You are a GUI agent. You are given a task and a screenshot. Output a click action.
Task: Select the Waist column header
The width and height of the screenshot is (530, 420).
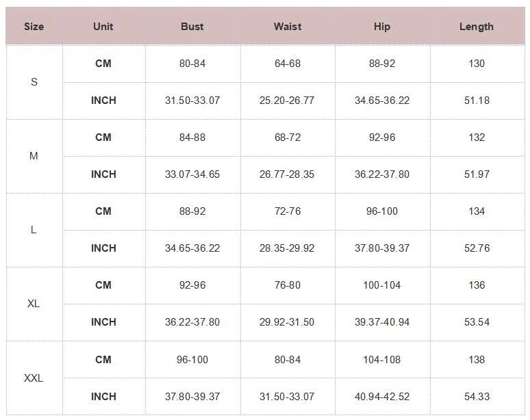click(x=288, y=27)
